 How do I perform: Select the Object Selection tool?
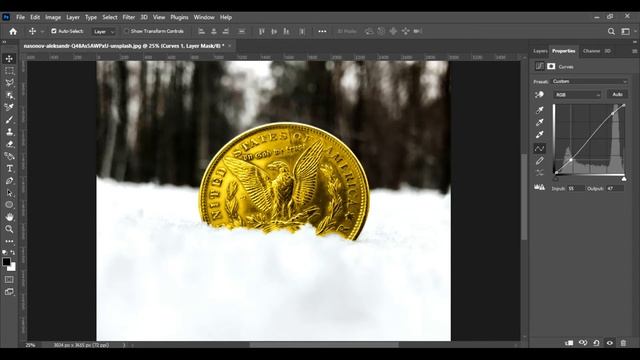coord(9,95)
